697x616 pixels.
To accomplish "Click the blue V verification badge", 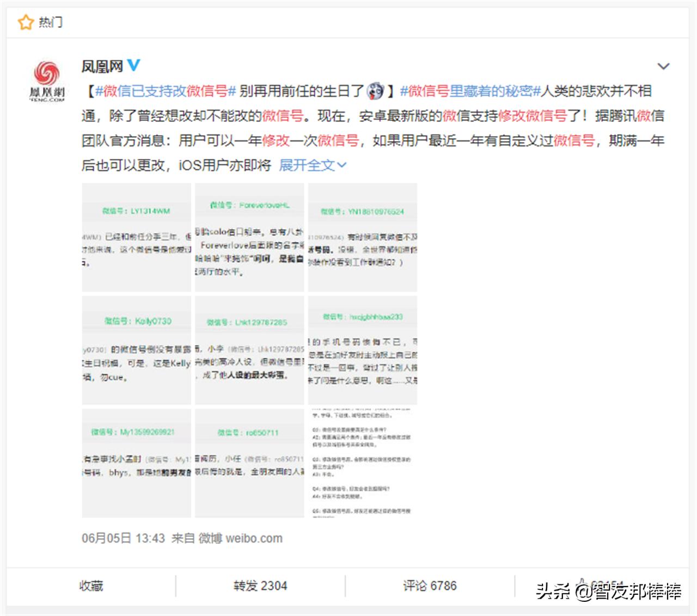I will [x=133, y=66].
